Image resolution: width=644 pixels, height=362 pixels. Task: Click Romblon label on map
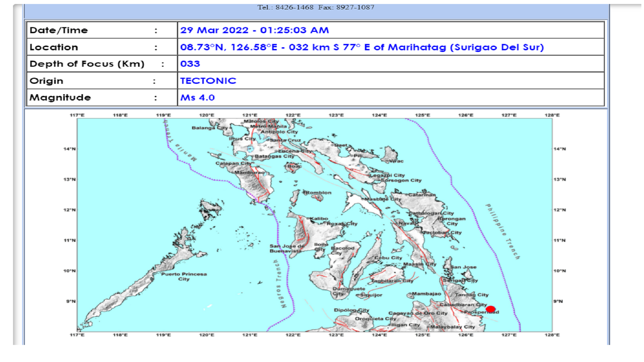point(318,193)
